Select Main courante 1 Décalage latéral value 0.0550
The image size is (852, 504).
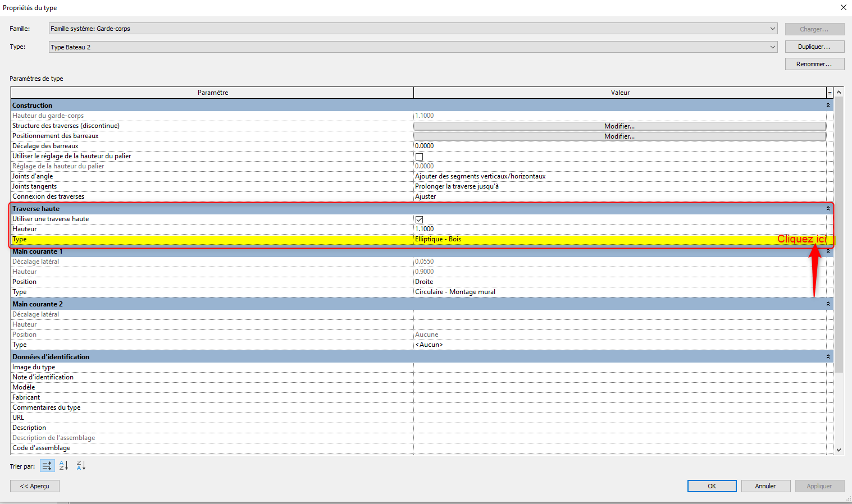[x=620, y=262]
